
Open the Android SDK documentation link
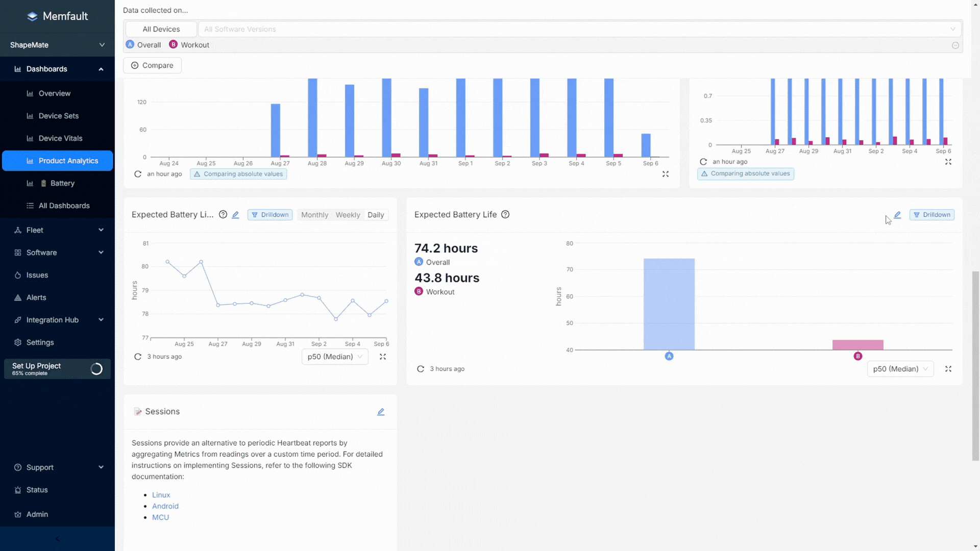pyautogui.click(x=165, y=506)
